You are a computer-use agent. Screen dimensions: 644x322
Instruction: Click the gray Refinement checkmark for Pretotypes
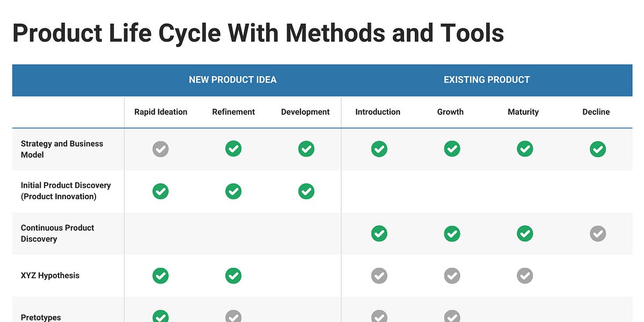(x=233, y=317)
